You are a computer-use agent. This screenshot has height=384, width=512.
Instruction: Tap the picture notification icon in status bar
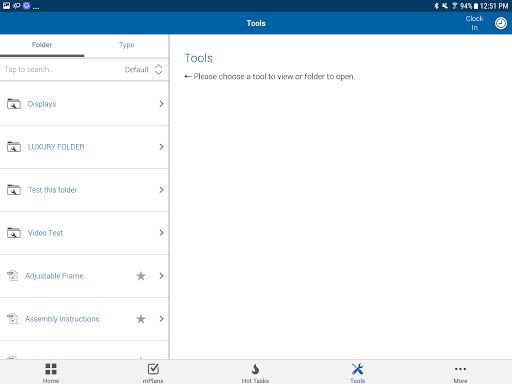6,6
